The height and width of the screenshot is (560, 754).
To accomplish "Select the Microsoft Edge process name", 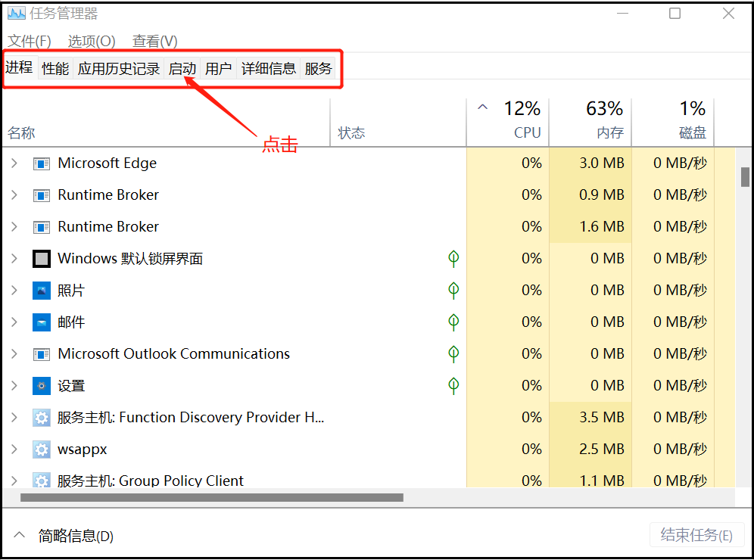I will point(107,163).
